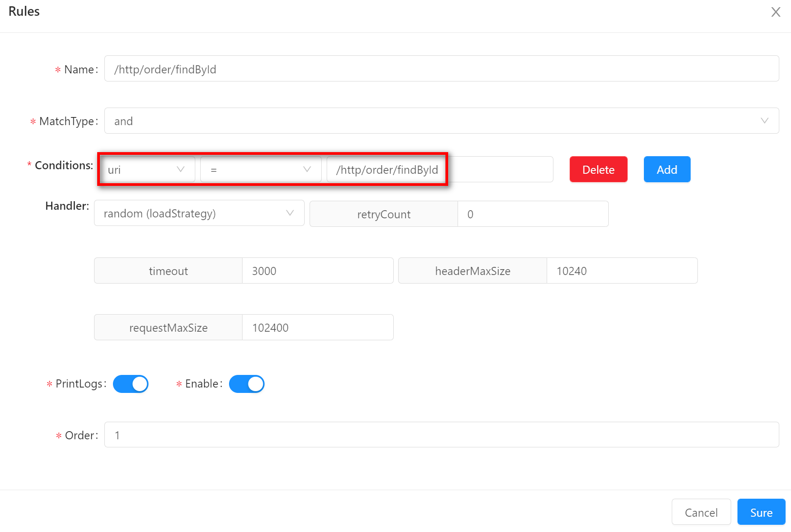Click the Order input field
The height and width of the screenshot is (532, 791).
[x=441, y=435]
